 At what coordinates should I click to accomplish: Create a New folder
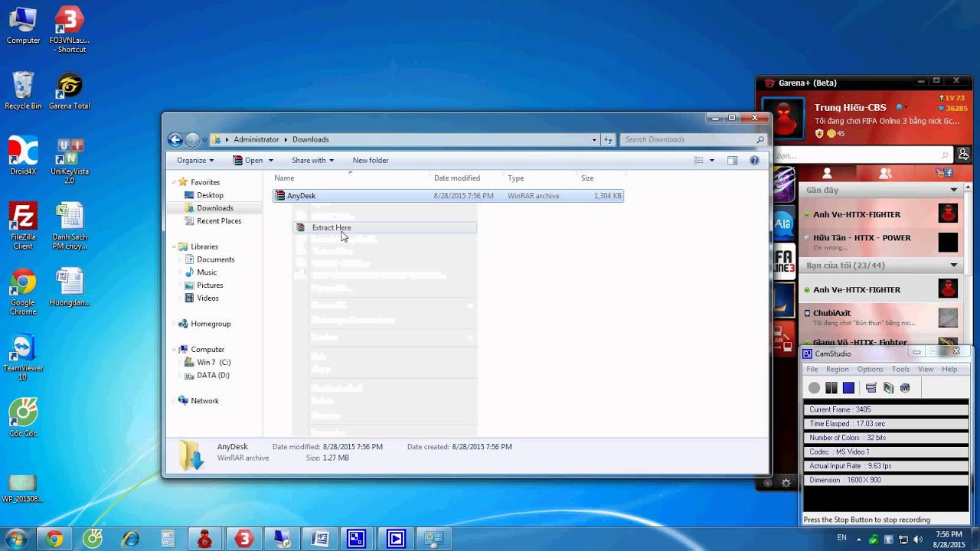coord(371,160)
